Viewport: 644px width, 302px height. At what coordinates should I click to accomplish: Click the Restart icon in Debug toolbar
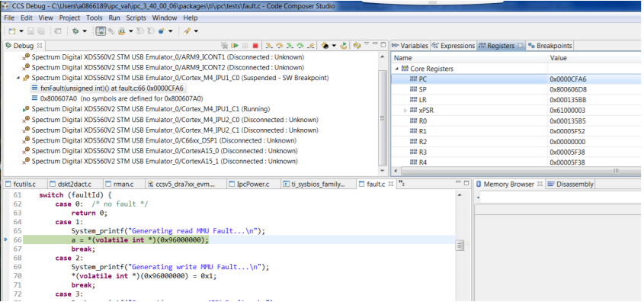pyautogui.click(x=344, y=46)
